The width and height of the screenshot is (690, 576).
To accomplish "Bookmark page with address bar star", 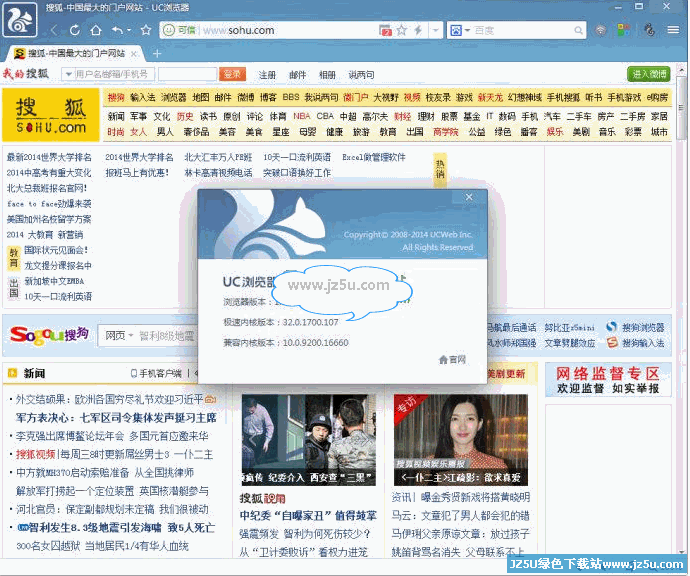I will [401, 30].
